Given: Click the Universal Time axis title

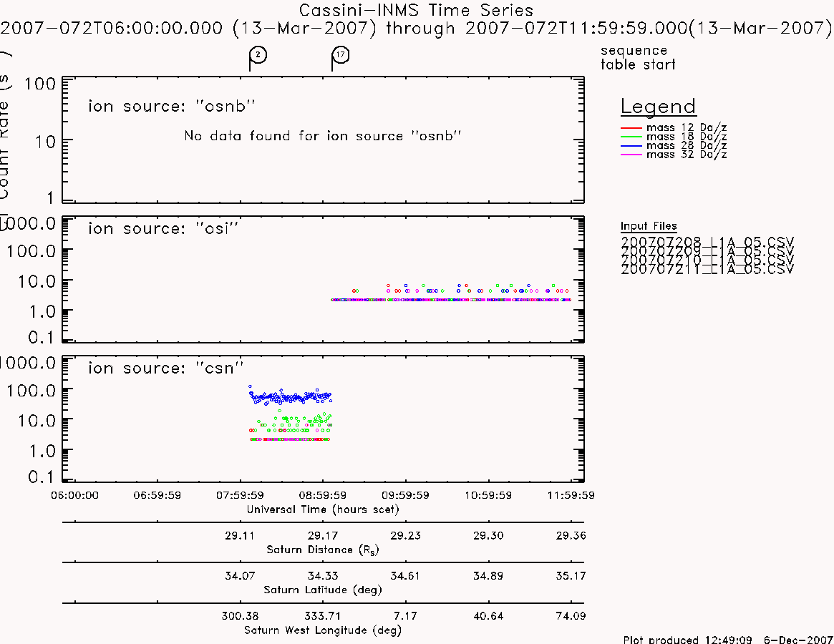Looking at the screenshot, I should pos(323,509).
